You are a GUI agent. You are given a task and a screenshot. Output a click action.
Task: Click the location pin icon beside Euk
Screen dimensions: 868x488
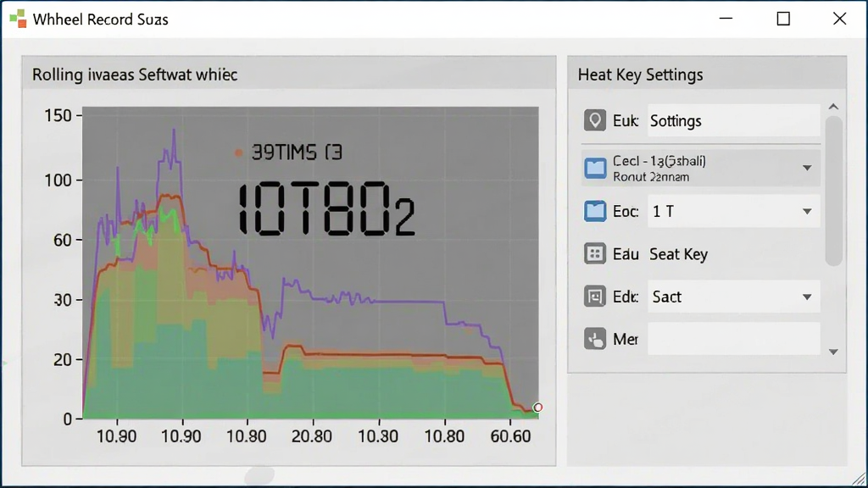pyautogui.click(x=595, y=120)
